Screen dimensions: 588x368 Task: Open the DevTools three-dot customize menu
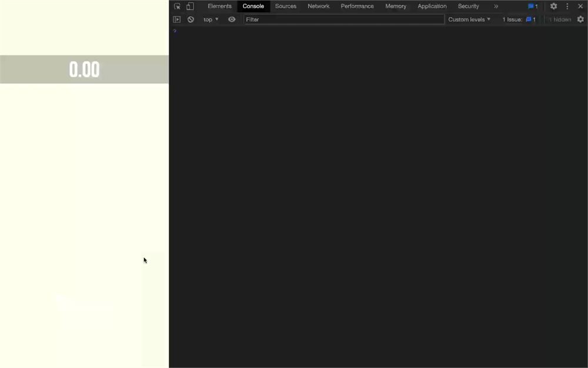(567, 6)
